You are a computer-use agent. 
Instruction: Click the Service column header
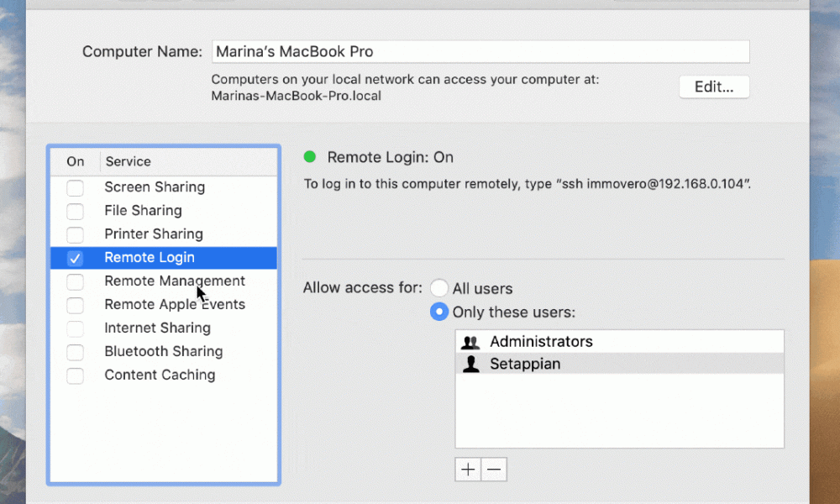pyautogui.click(x=128, y=161)
